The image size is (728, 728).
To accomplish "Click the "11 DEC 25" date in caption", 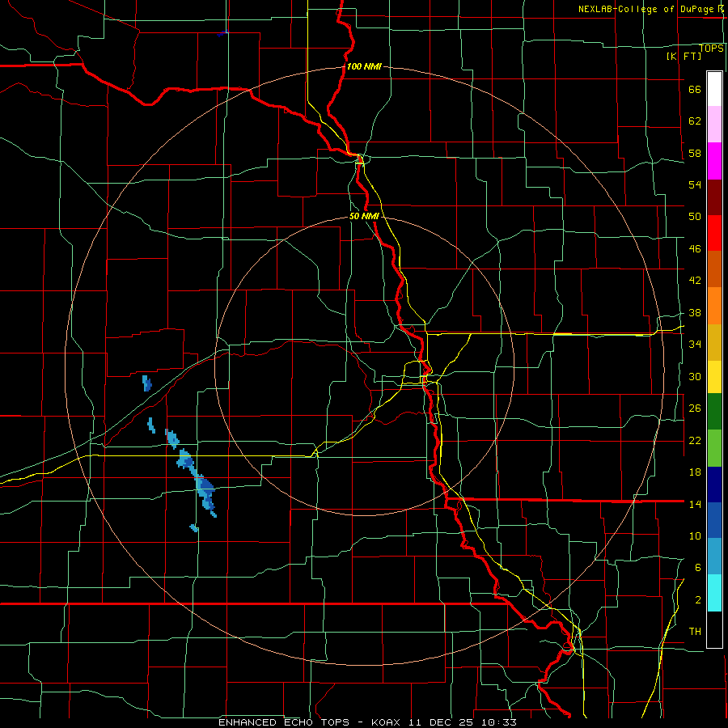I will point(442,722).
